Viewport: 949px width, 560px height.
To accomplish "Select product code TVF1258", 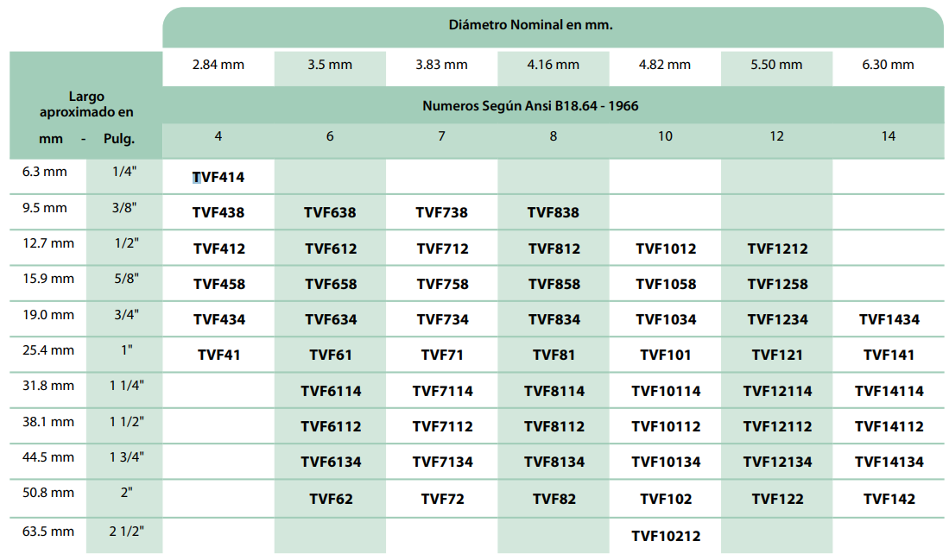I will (x=777, y=284).
